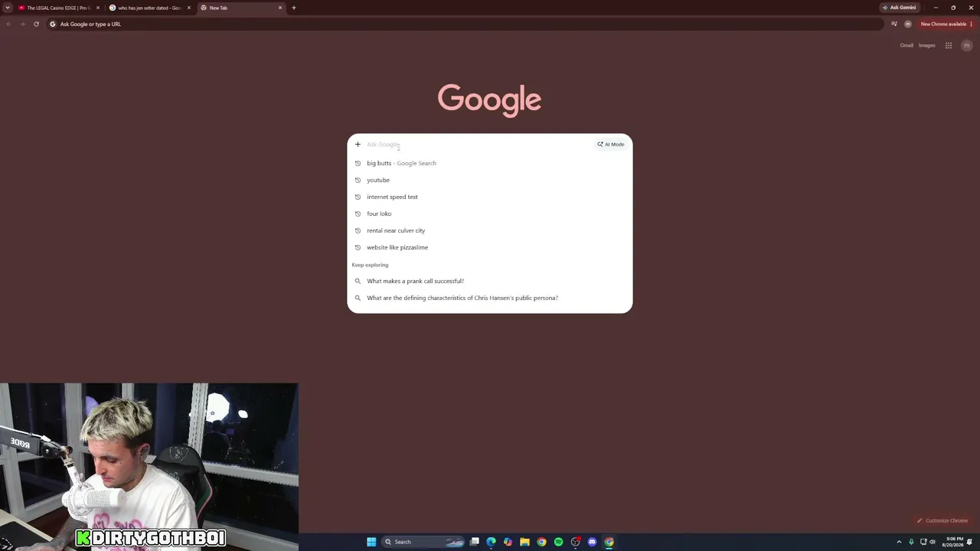Open Customize Chrome
The width and height of the screenshot is (980, 551).
[942, 520]
